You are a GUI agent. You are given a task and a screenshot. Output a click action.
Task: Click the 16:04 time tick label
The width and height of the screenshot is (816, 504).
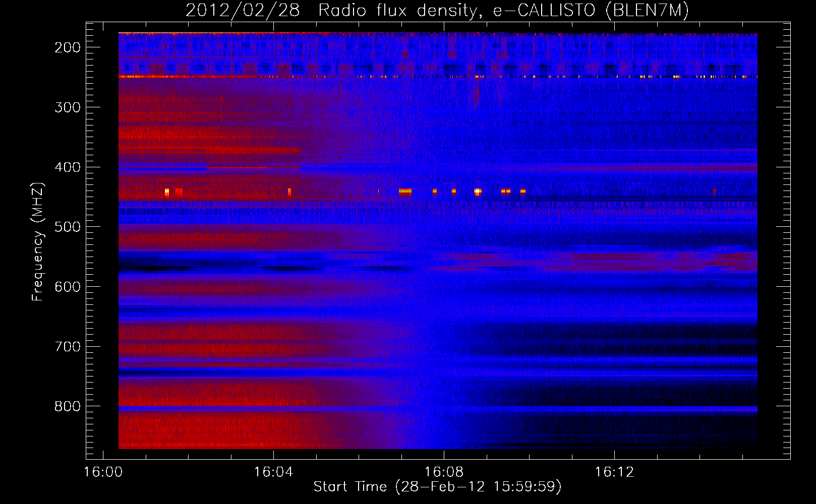(x=274, y=472)
